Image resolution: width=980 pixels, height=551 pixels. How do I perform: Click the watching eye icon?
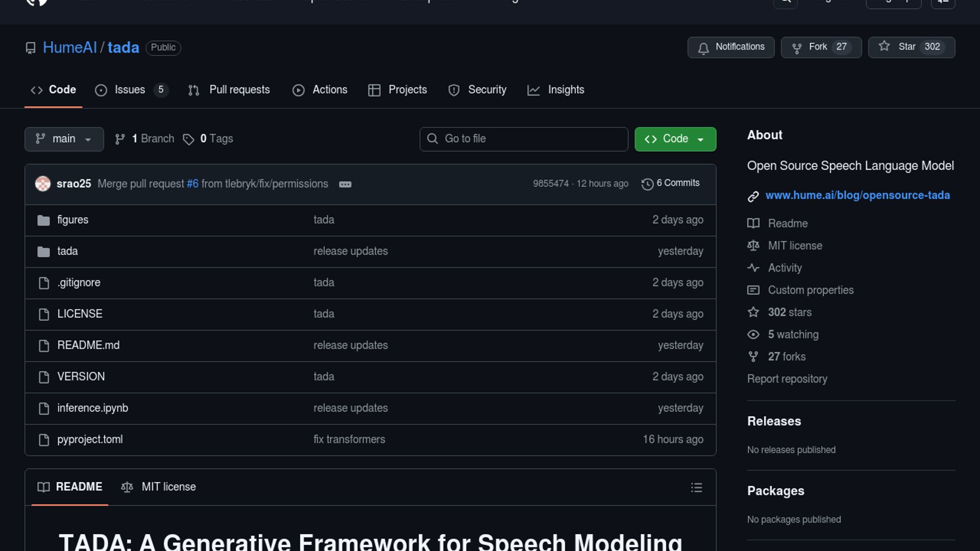coord(753,335)
